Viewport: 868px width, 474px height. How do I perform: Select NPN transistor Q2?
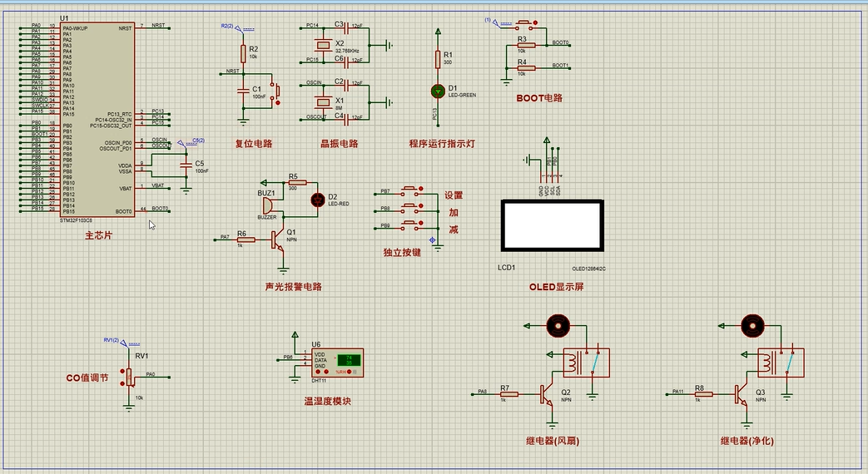point(547,394)
